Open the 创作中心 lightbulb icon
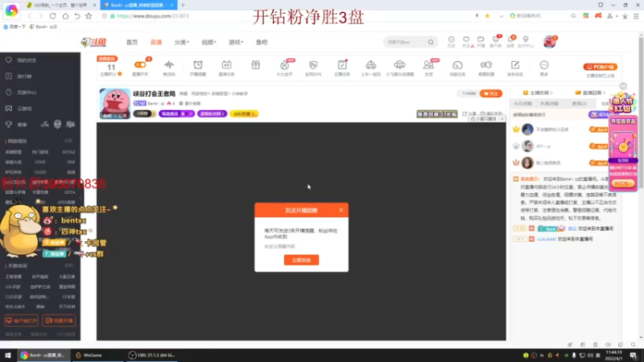The width and height of the screenshot is (644, 362). point(526,41)
